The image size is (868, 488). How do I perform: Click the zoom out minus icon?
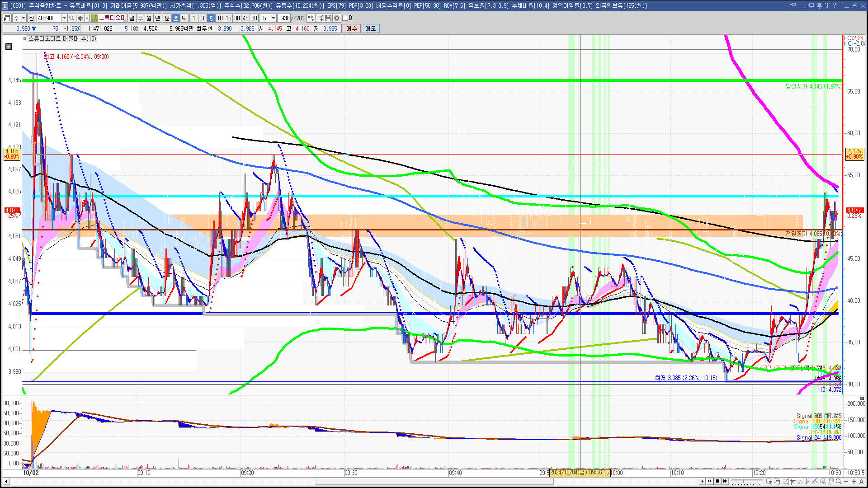point(846,482)
